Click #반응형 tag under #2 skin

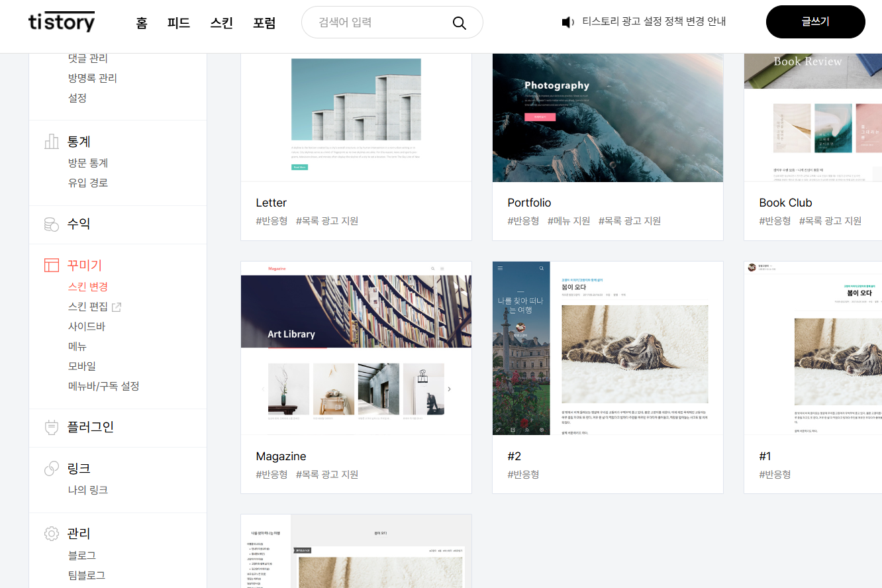point(523,475)
